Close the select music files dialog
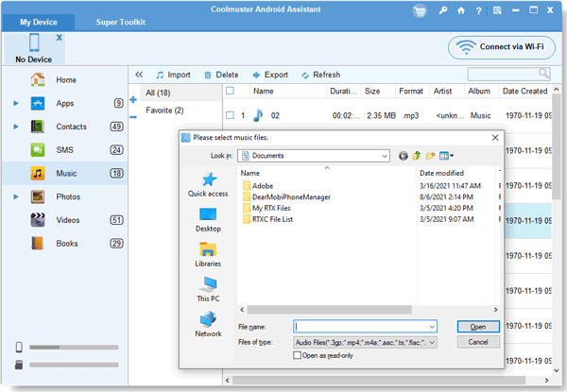The height and width of the screenshot is (392, 567). (495, 138)
